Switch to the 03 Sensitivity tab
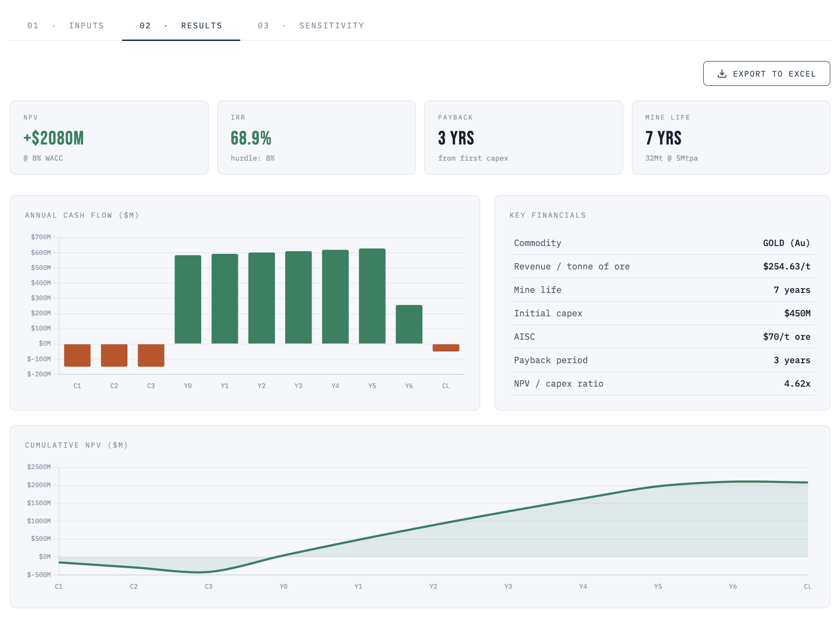840x618 pixels. coord(311,25)
